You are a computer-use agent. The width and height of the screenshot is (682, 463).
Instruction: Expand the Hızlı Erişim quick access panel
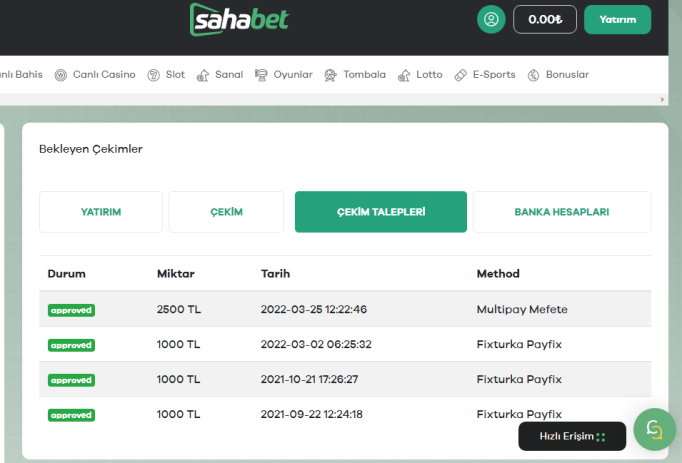(572, 436)
